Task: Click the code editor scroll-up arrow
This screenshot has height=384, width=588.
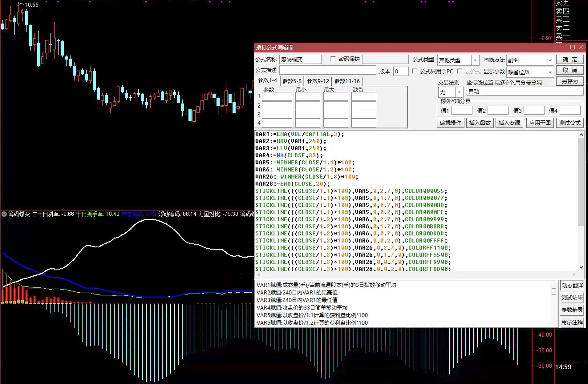Action: [581, 135]
